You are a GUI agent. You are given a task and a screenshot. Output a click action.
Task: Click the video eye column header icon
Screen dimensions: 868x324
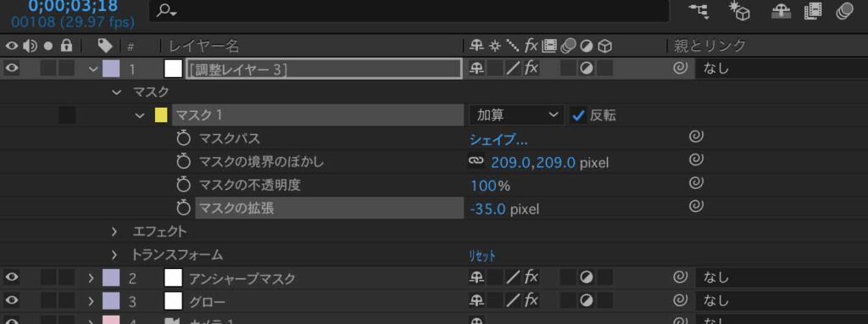click(x=12, y=46)
